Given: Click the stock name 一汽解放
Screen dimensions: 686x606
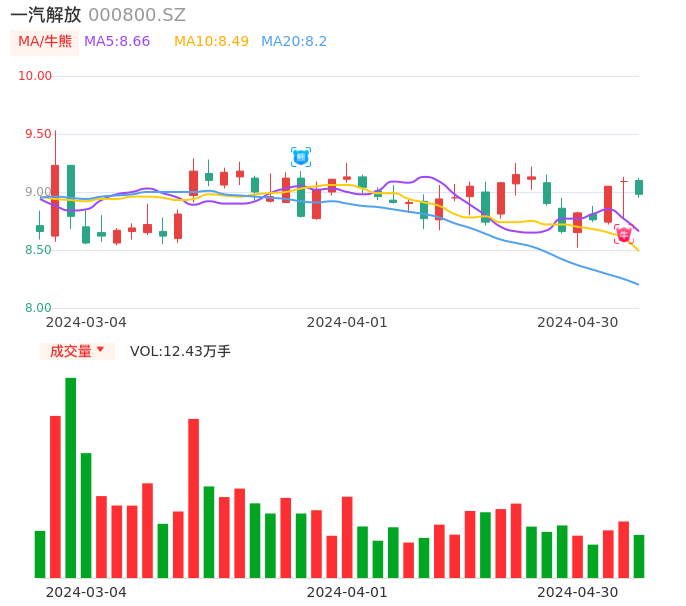Looking at the screenshot, I should pos(46,15).
